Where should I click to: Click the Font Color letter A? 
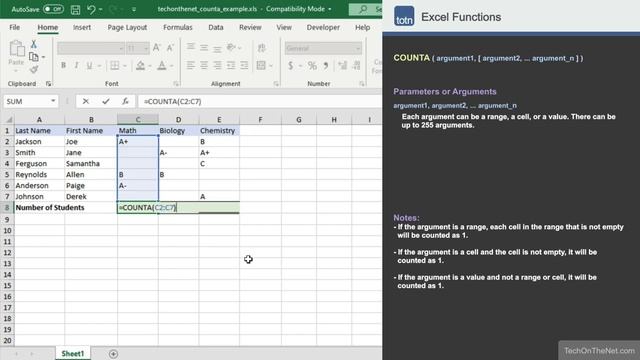coord(162,65)
